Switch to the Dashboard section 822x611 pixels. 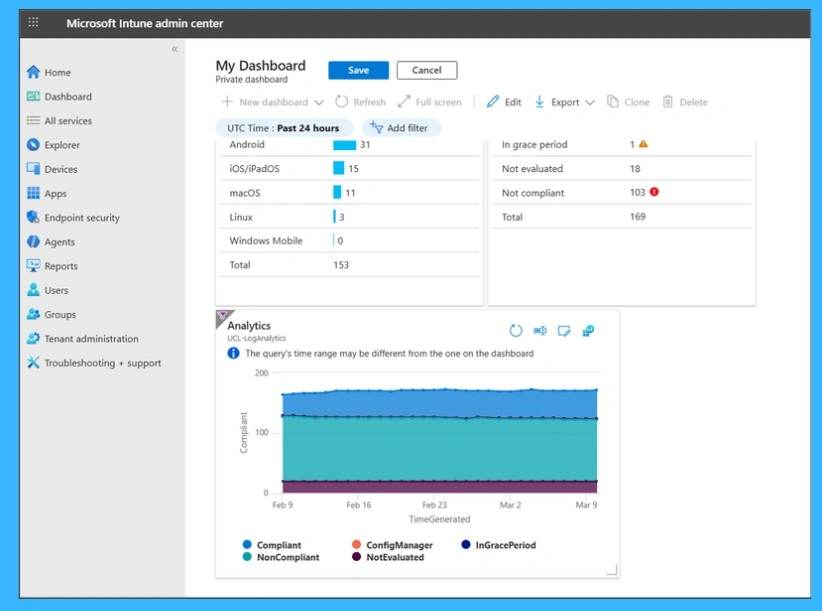click(65, 97)
